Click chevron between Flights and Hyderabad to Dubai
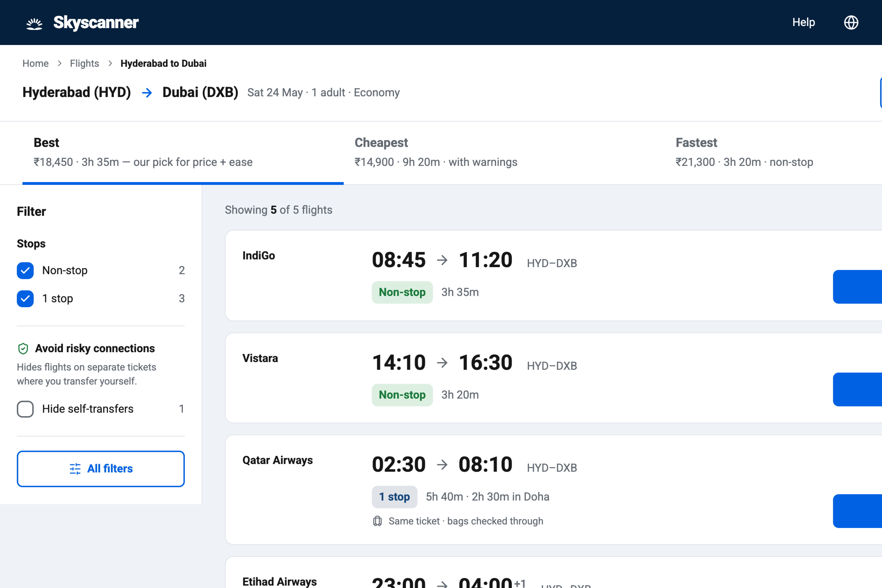The height and width of the screenshot is (588, 882). click(110, 63)
